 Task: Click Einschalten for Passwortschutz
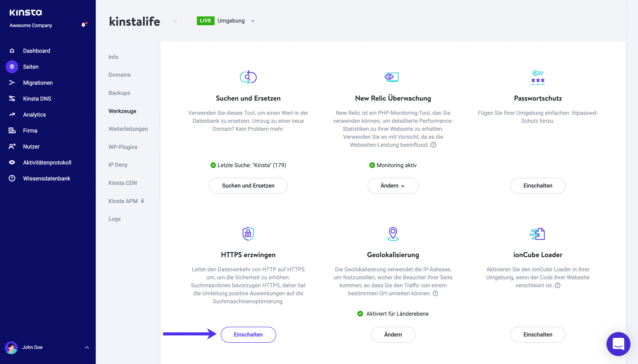[538, 186]
